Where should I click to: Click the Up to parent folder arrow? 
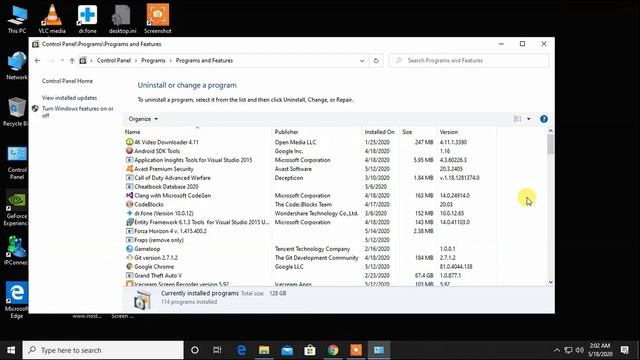pos(72,60)
